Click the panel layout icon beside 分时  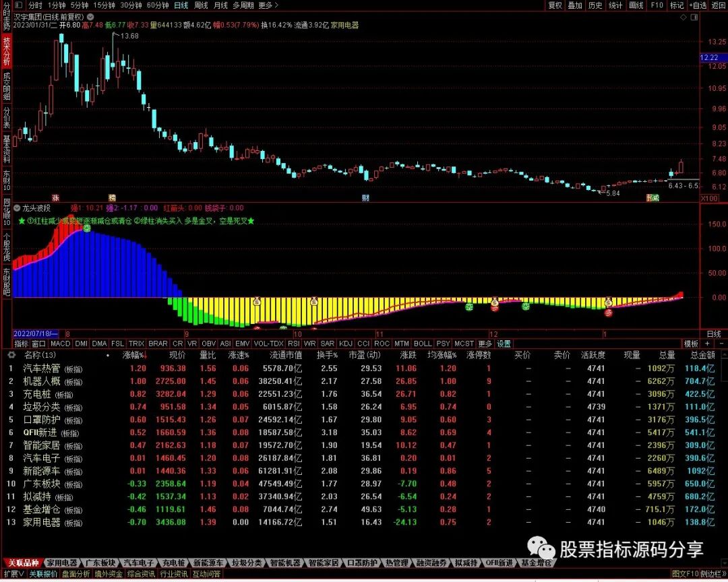pyautogui.click(x=19, y=5)
